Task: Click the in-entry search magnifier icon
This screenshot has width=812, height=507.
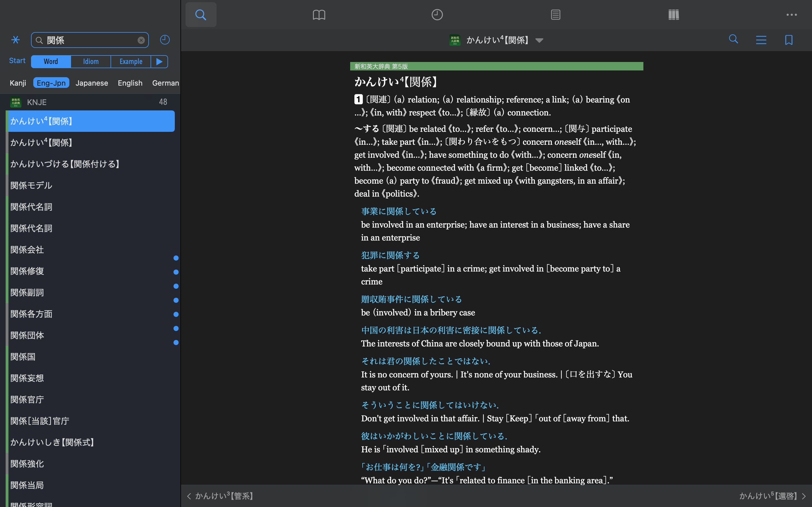Action: click(734, 39)
